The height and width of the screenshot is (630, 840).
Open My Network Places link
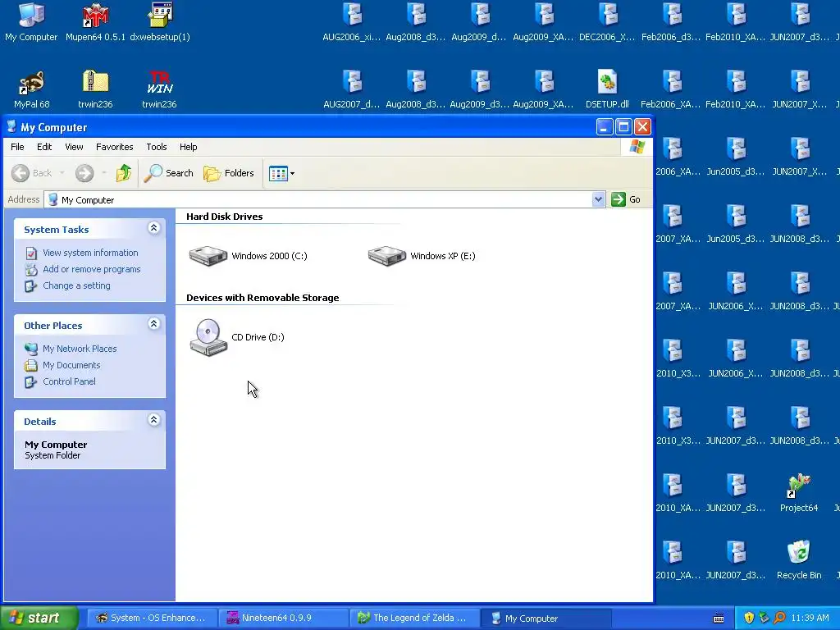(80, 349)
